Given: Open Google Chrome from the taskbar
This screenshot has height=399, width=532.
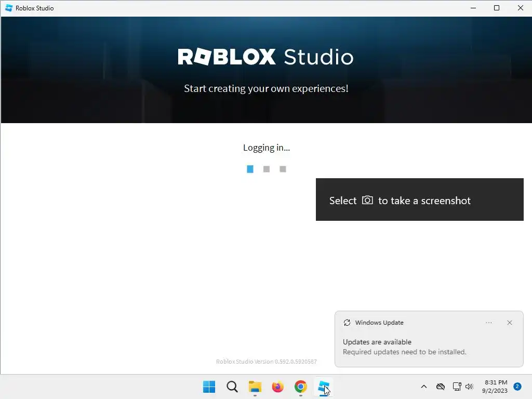Looking at the screenshot, I should click(301, 387).
